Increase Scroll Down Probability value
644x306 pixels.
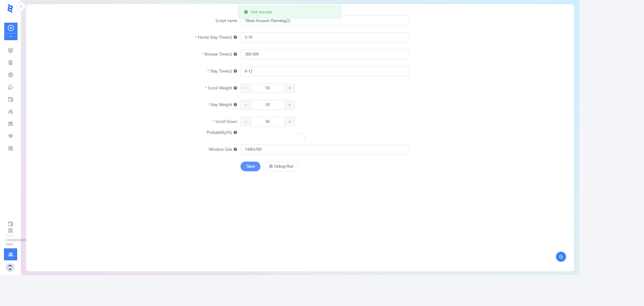pos(289,122)
